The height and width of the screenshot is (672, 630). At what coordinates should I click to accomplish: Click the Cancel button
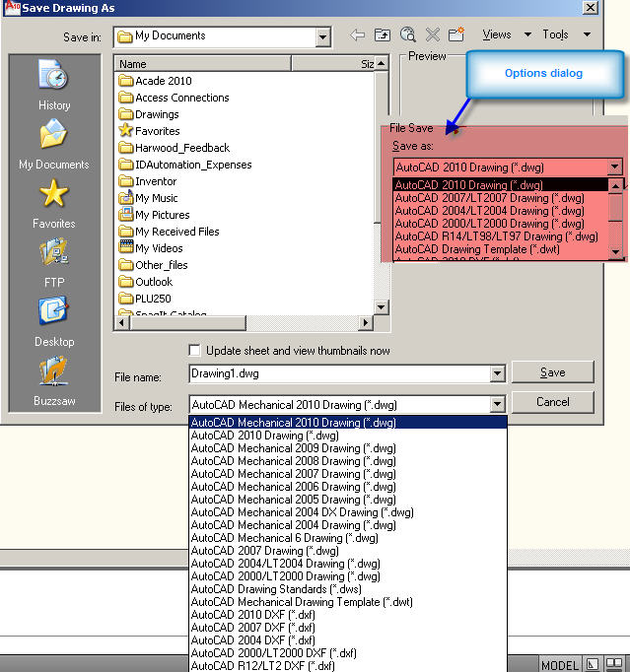pyautogui.click(x=552, y=402)
